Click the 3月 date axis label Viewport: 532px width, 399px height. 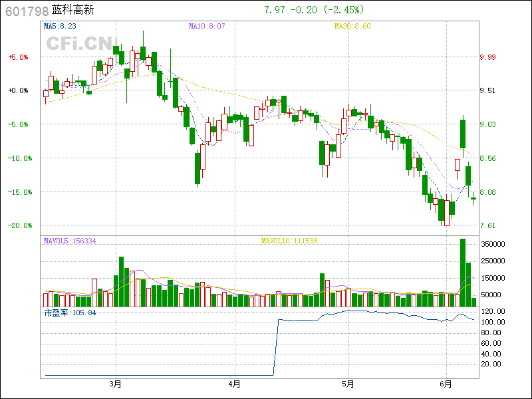pos(115,384)
